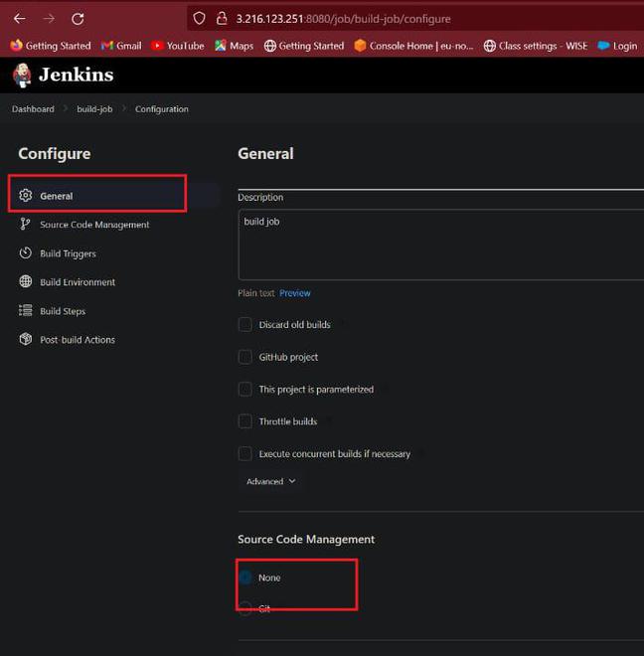Screen dimensions: 644x656
Task: Click the Dashboard breadcrumb link
Action: click(x=33, y=108)
